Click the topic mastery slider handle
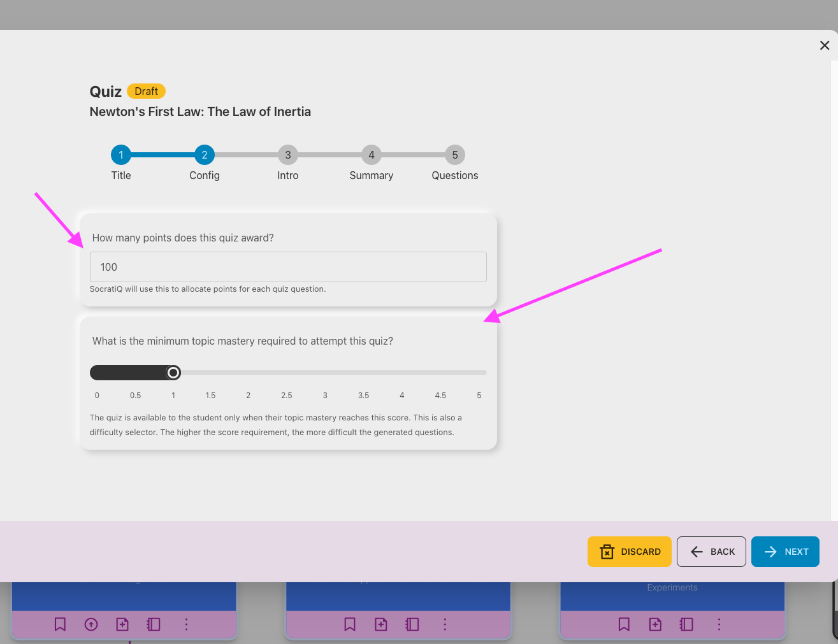 [173, 373]
